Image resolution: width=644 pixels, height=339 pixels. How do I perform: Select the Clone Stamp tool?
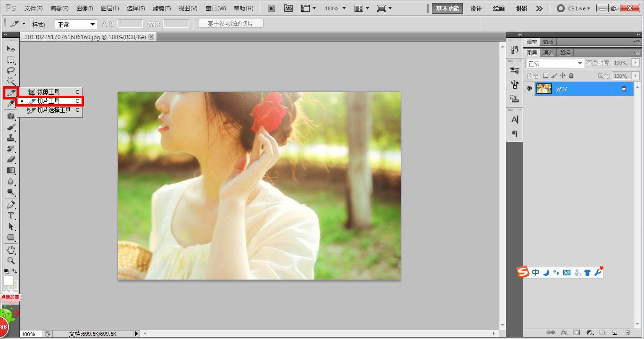[11, 138]
